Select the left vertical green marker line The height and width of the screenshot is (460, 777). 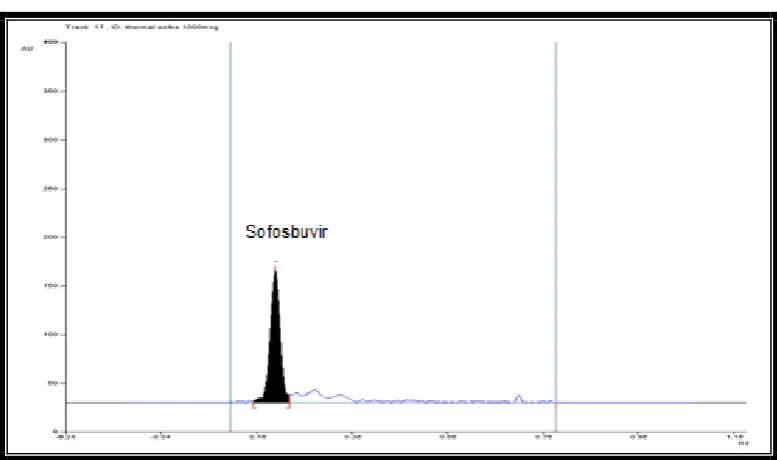[230, 237]
